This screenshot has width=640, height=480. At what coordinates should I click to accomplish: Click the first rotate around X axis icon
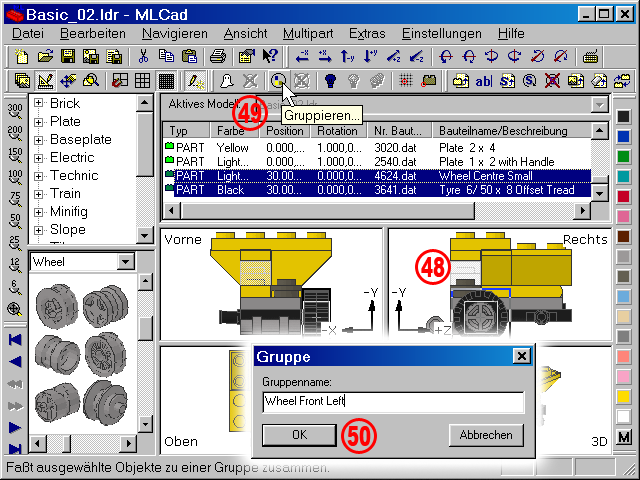coord(446,56)
